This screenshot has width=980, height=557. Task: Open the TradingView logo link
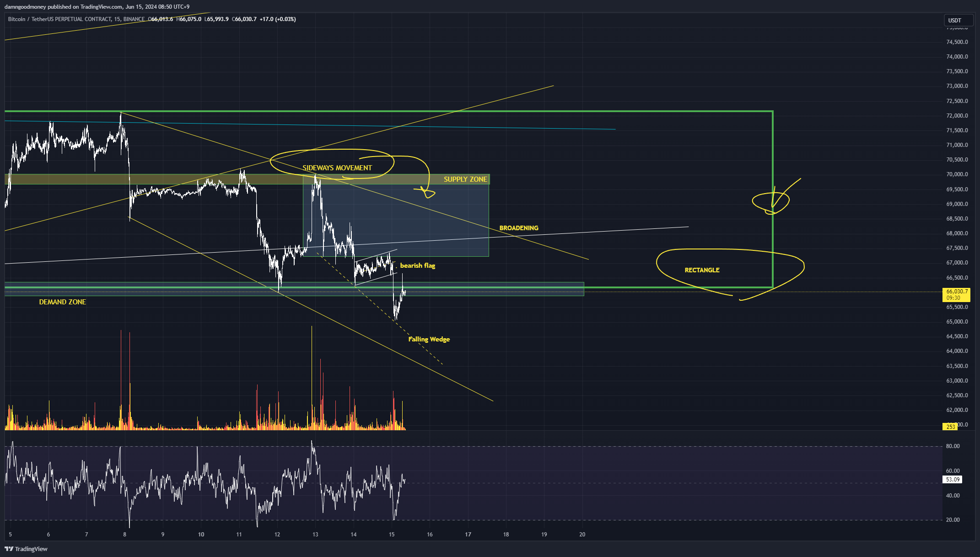[x=26, y=549]
